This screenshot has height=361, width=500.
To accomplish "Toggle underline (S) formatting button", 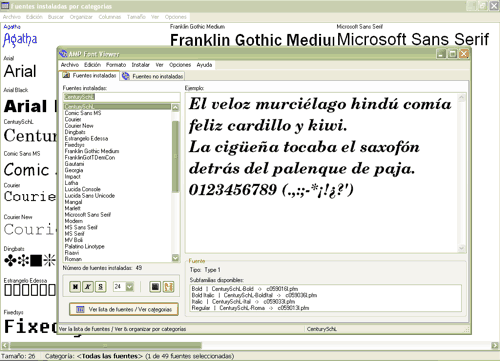I will (101, 287).
